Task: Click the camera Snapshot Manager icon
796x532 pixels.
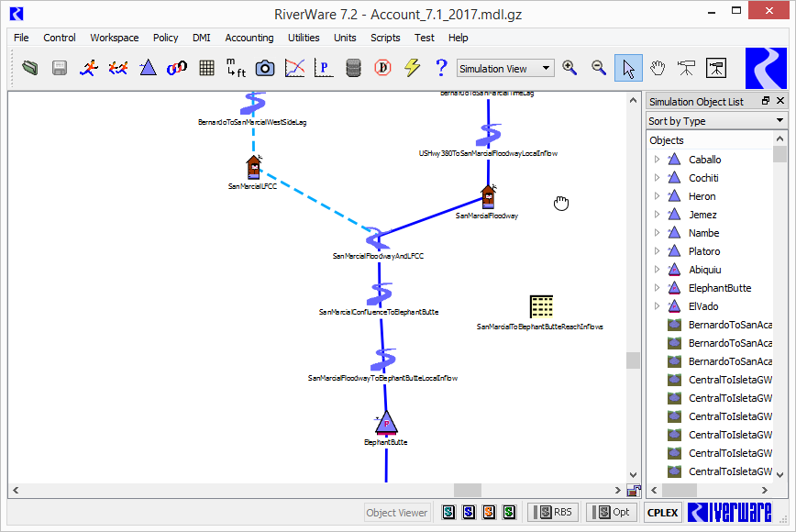Action: [265, 68]
